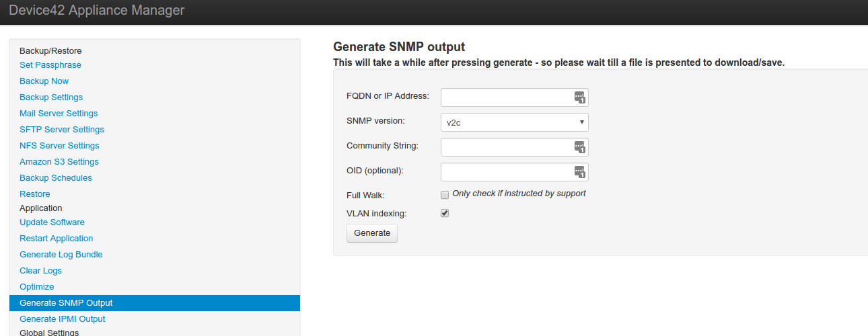Open Generate Log Bundle page
Image resolution: width=868 pixels, height=336 pixels.
point(61,255)
